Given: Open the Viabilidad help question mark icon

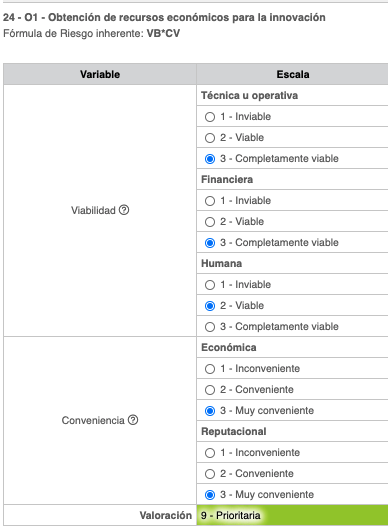Looking at the screenshot, I should (124, 210).
